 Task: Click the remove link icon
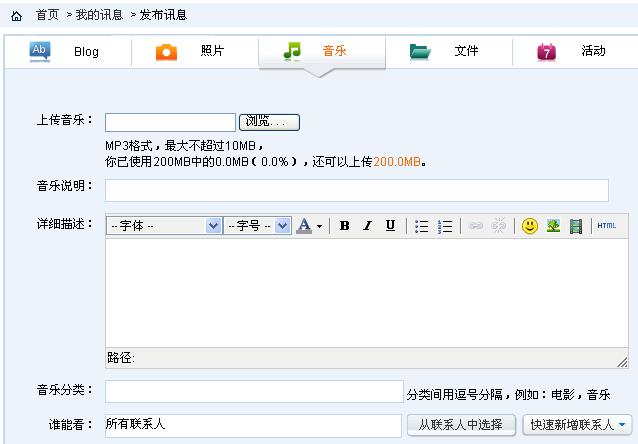(499, 225)
